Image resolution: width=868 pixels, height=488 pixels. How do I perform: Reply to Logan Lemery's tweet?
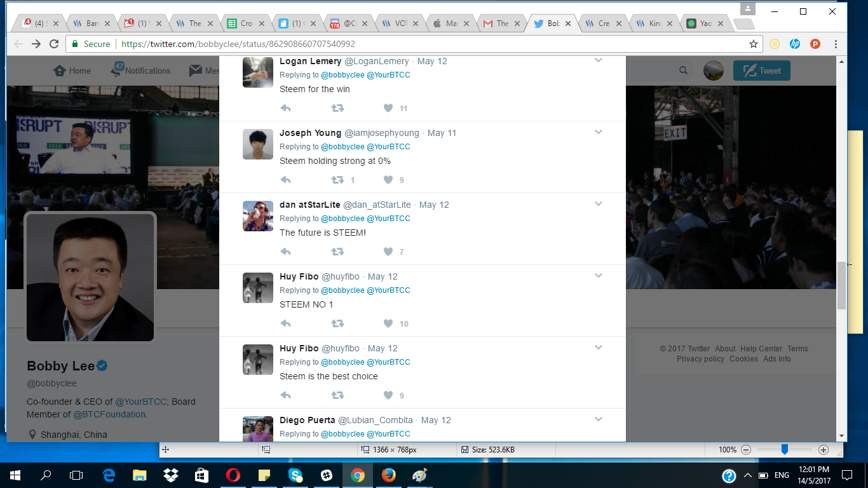[285, 108]
